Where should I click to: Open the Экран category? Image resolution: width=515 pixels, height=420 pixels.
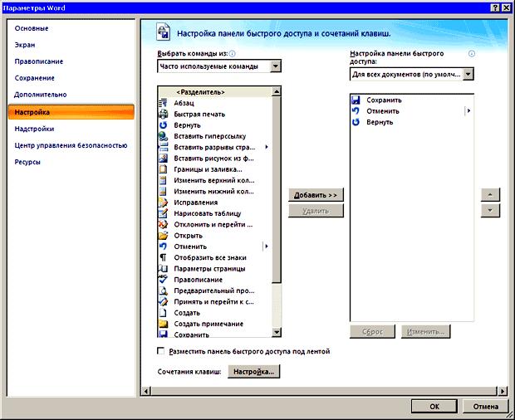click(x=25, y=45)
